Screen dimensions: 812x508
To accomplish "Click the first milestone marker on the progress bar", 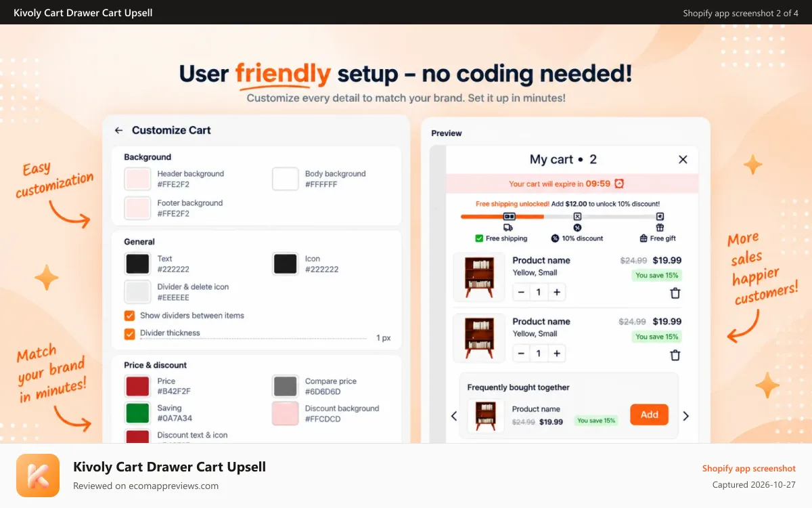I will pos(509,217).
